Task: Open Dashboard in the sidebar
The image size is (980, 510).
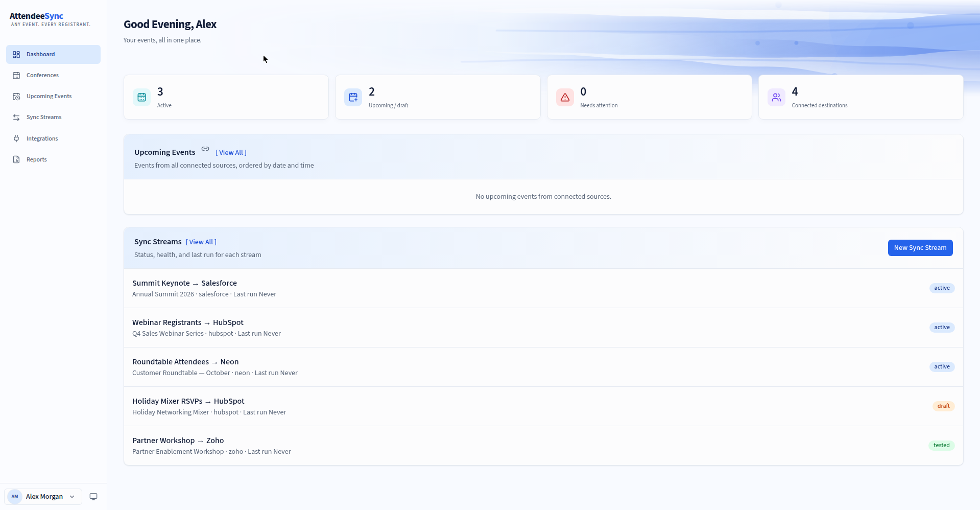Action: [53, 54]
